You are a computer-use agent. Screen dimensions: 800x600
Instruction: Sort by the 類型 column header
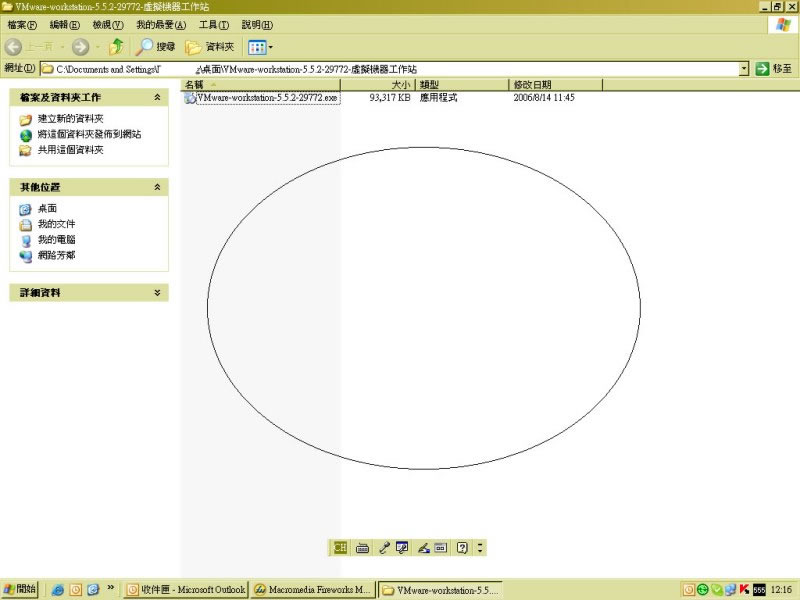coord(462,85)
